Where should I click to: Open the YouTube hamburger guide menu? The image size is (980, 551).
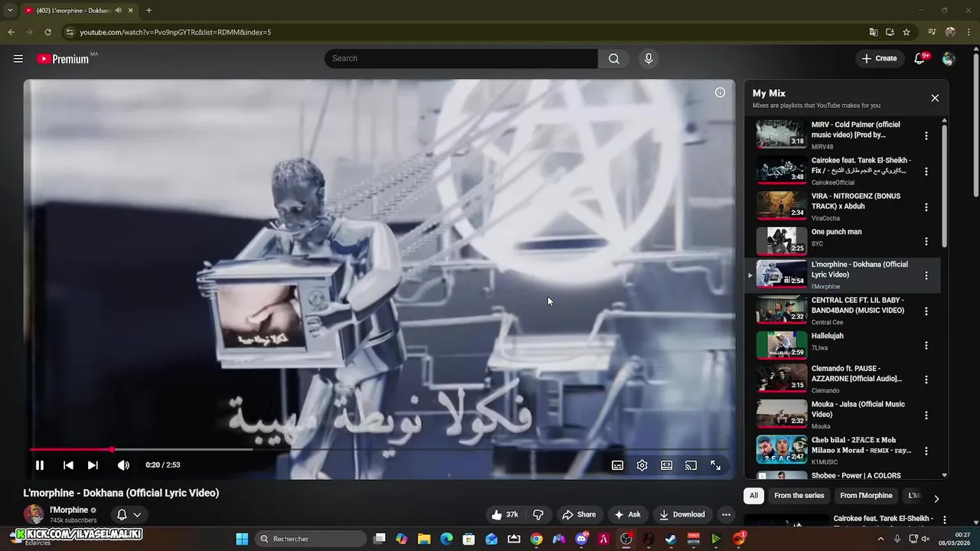[x=18, y=59]
